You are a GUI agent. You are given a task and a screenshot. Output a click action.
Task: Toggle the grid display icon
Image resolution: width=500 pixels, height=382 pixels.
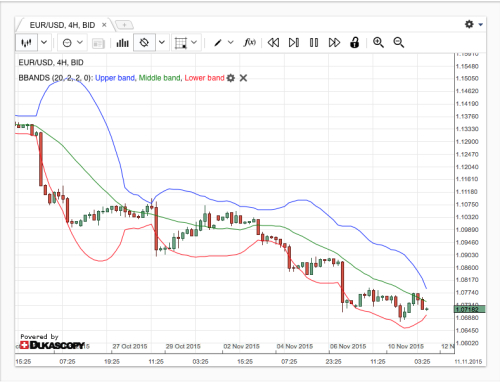click(x=181, y=43)
